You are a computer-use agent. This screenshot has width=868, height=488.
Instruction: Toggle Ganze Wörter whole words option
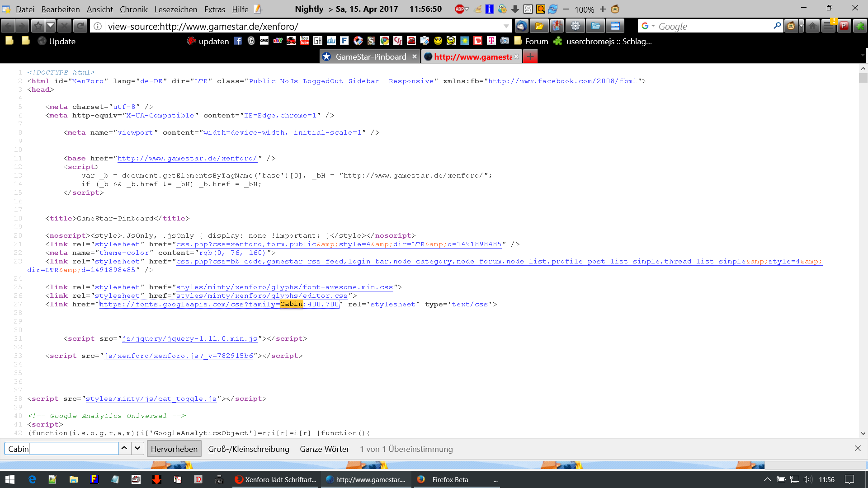(324, 449)
